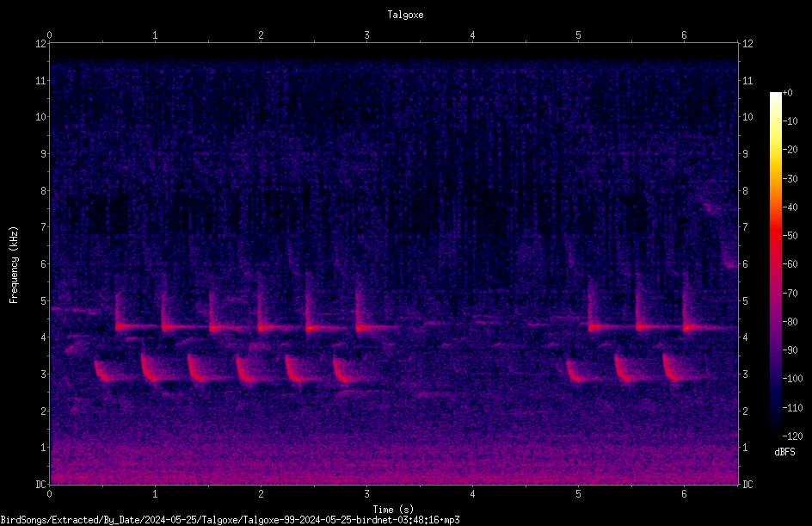Click the Time (s) axis label
This screenshot has height=526, width=812.
393,510
